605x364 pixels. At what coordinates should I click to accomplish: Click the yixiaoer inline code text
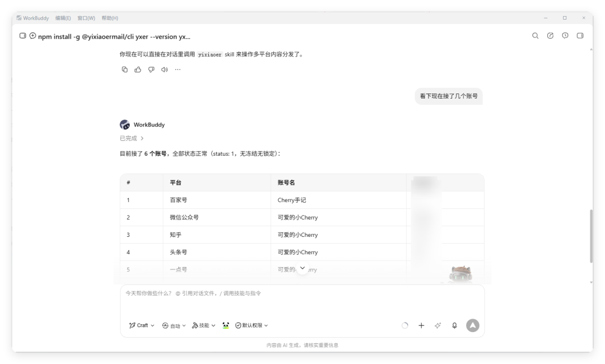click(210, 55)
